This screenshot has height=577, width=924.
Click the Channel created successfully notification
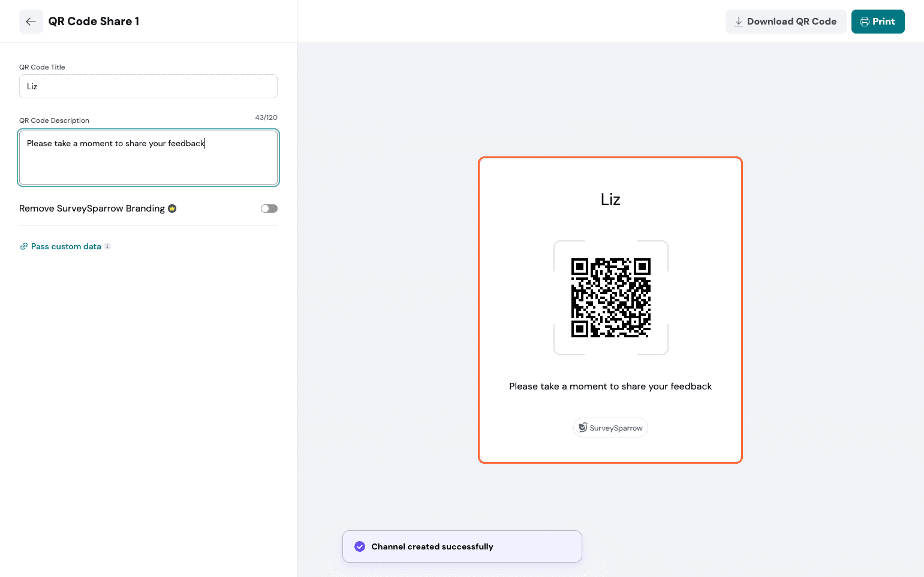point(462,546)
